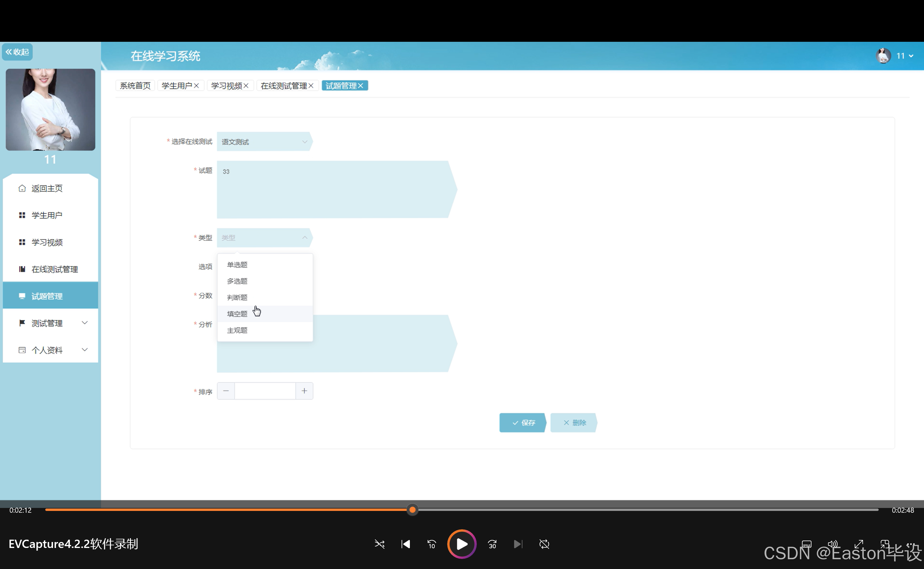
Task: Open the 选择在线测试 dropdown
Action: point(264,142)
